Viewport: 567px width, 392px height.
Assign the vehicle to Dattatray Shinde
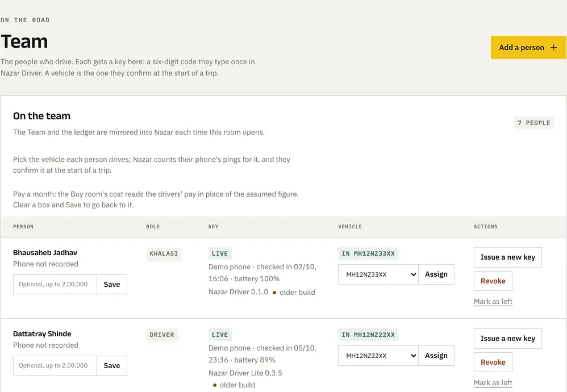(x=436, y=356)
